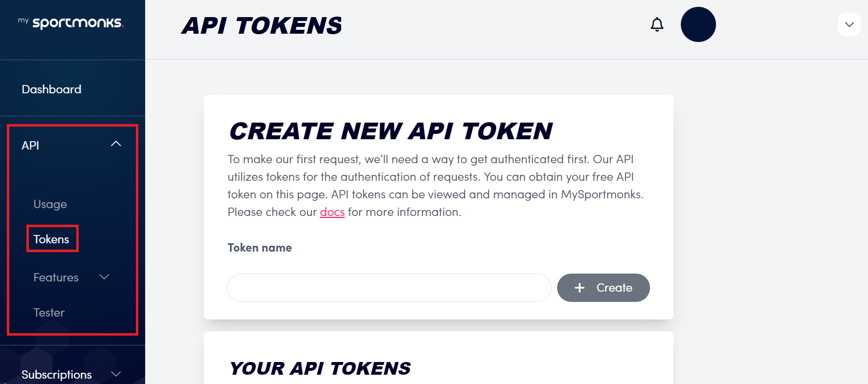Click the Features sidebar item
This screenshot has height=384, width=868.
tap(56, 277)
